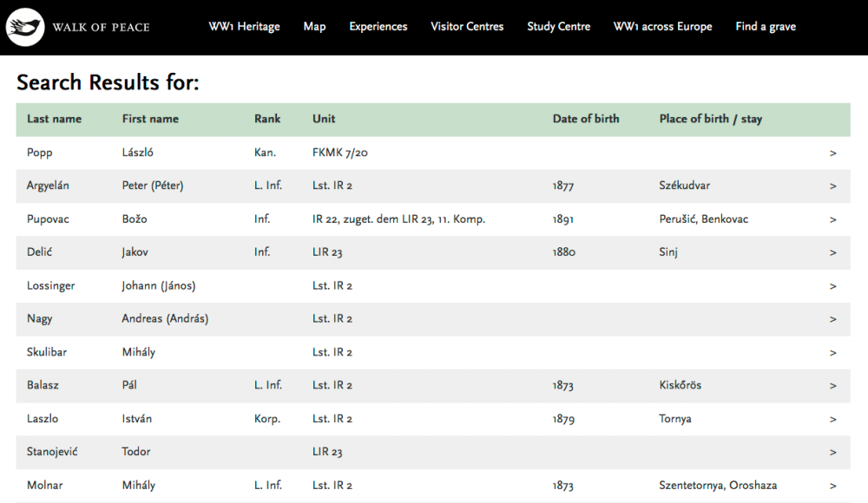
Task: Show Skulibar Mihály details arrow
Action: 832,353
